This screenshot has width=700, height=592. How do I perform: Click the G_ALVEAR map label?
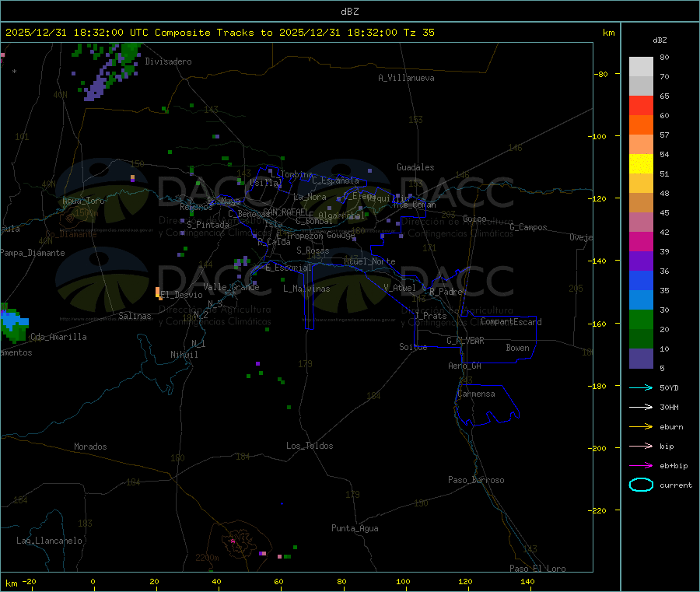465,341
